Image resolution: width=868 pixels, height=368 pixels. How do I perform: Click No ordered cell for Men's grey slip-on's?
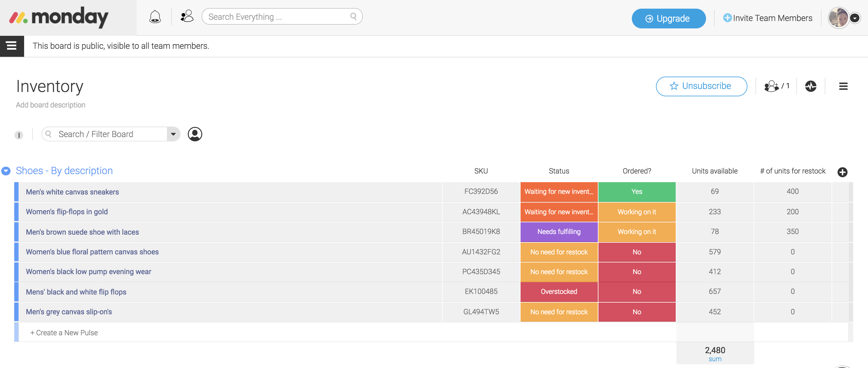636,312
